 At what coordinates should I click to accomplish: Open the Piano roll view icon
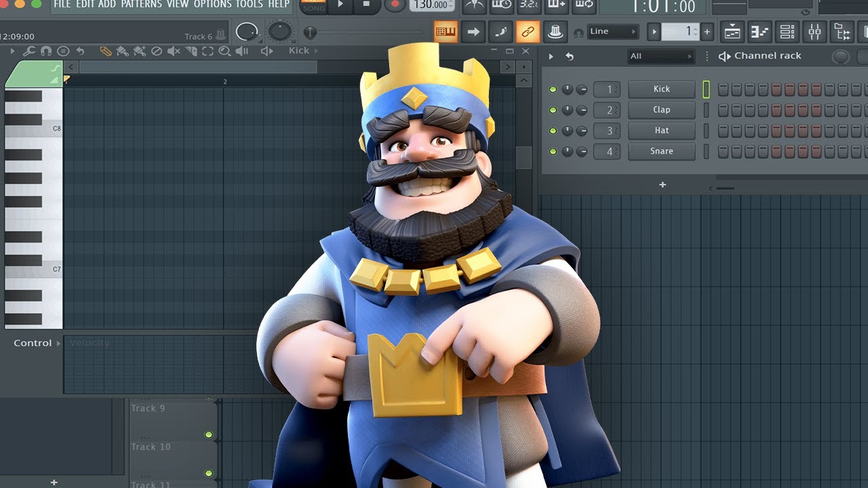[x=760, y=31]
